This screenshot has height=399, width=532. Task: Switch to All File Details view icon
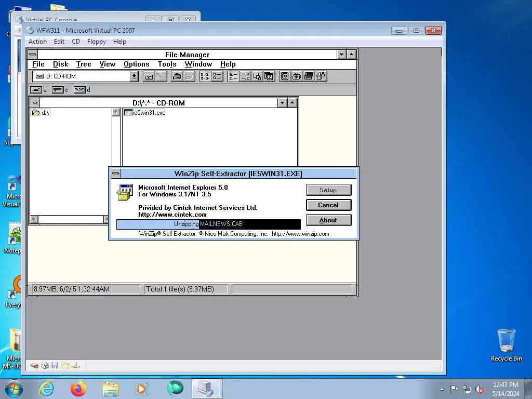point(217,76)
